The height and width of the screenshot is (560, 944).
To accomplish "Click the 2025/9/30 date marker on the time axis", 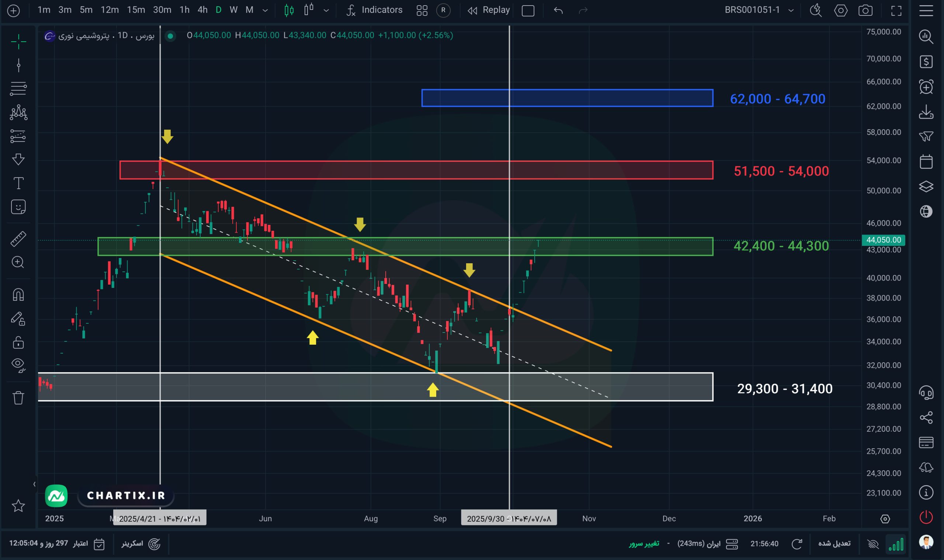I will click(509, 518).
